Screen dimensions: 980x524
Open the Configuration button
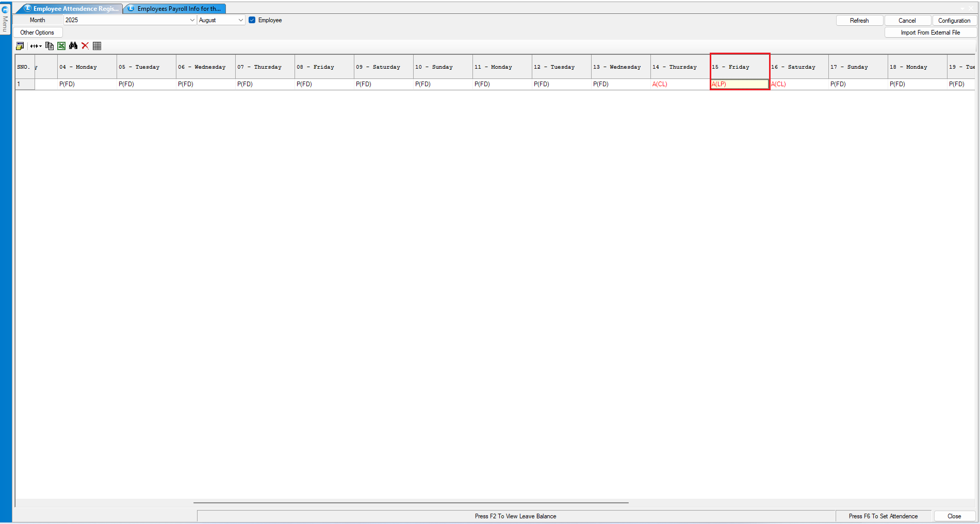tap(954, 21)
